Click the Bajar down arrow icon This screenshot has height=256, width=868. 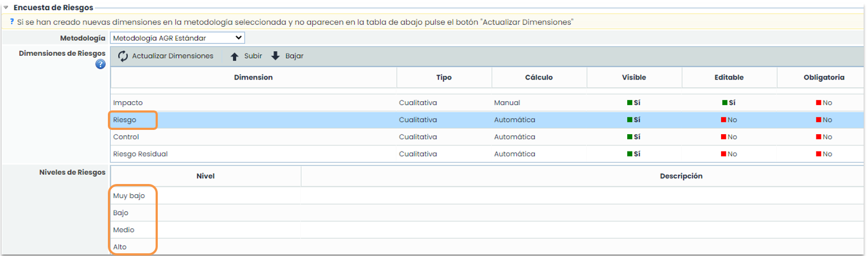click(x=275, y=56)
